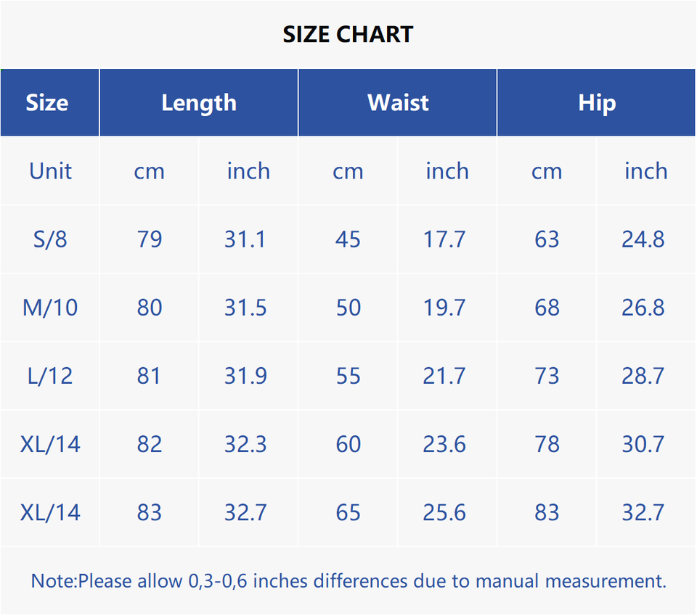Select the 19.7 inch waist value
The width and height of the screenshot is (697, 616).
pyautogui.click(x=444, y=308)
